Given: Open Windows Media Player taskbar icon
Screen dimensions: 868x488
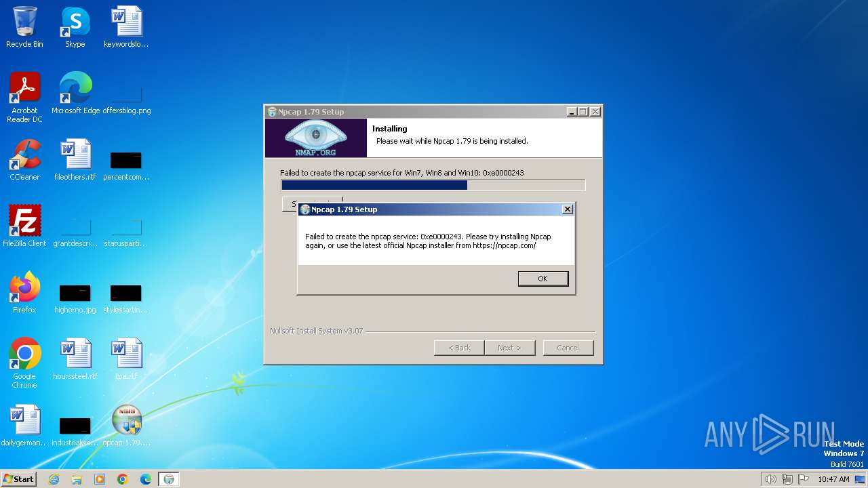Looking at the screenshot, I should (x=100, y=479).
